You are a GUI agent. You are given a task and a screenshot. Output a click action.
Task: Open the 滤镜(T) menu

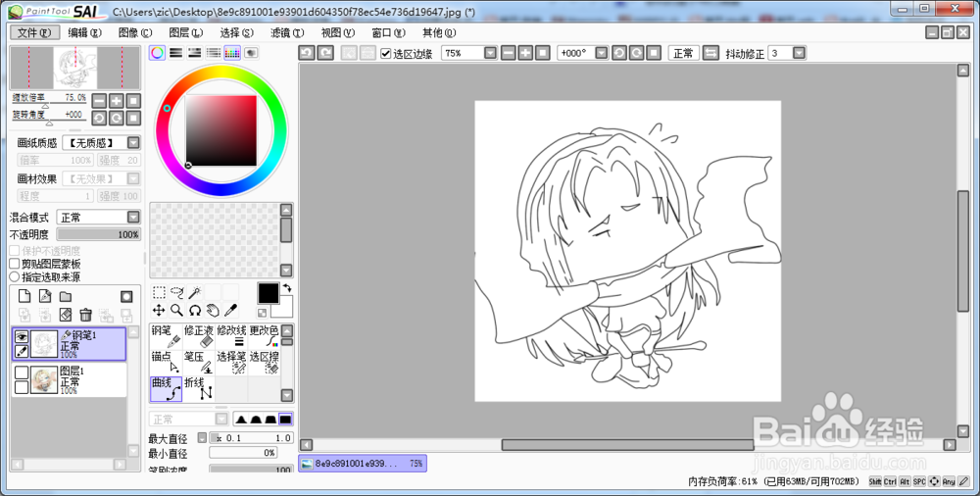tap(287, 32)
